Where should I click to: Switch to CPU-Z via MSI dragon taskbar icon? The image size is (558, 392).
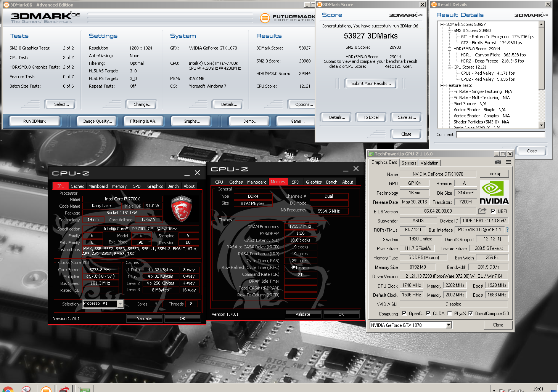point(64,389)
